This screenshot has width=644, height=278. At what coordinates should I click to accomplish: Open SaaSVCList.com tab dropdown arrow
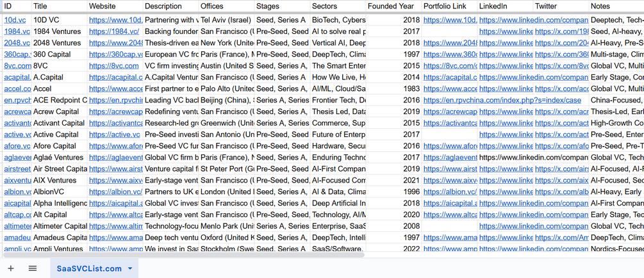point(130,268)
